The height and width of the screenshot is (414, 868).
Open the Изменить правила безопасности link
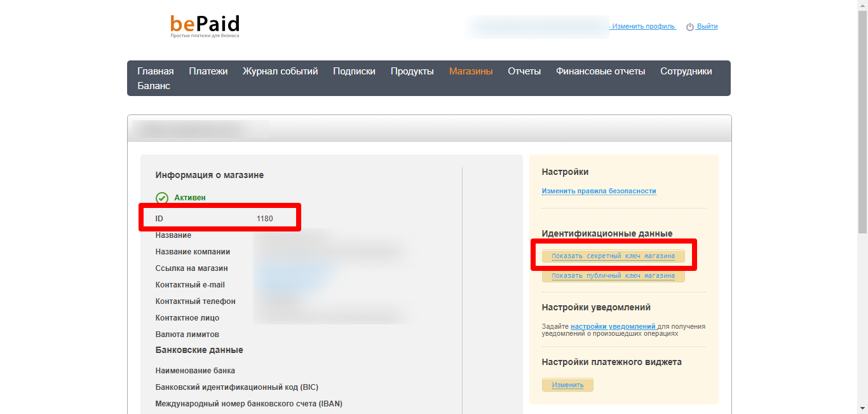(x=599, y=190)
